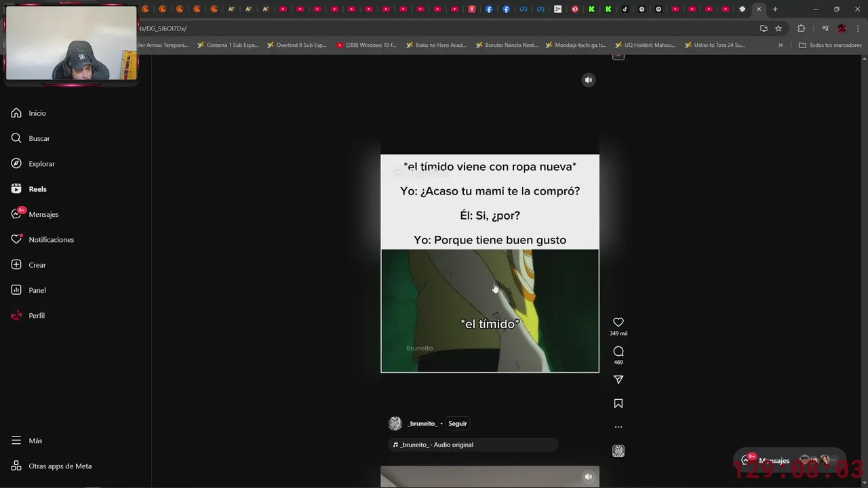Open the Mondaiji-tachi ga bookmark

[x=576, y=45]
